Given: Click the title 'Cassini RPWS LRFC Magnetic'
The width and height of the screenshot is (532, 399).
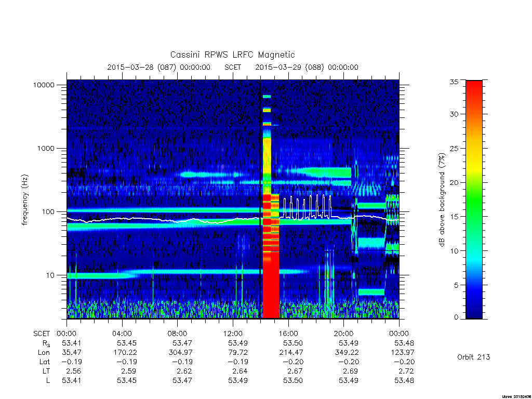Looking at the screenshot, I should (x=232, y=55).
